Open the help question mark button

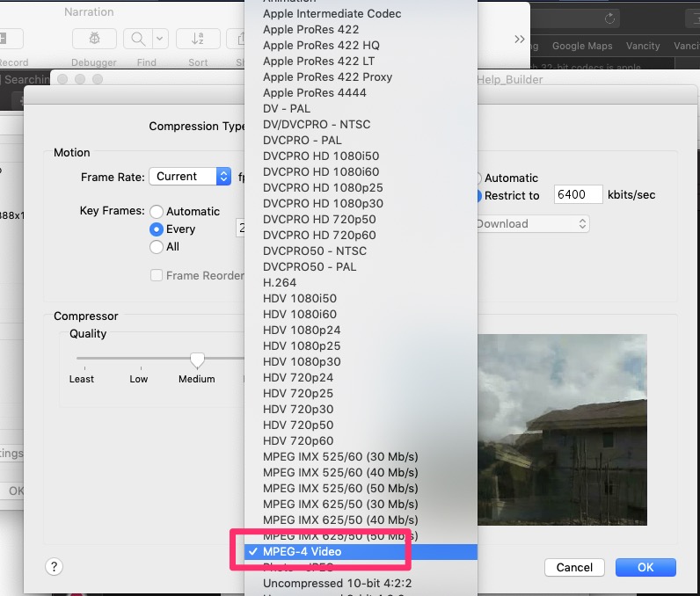55,567
